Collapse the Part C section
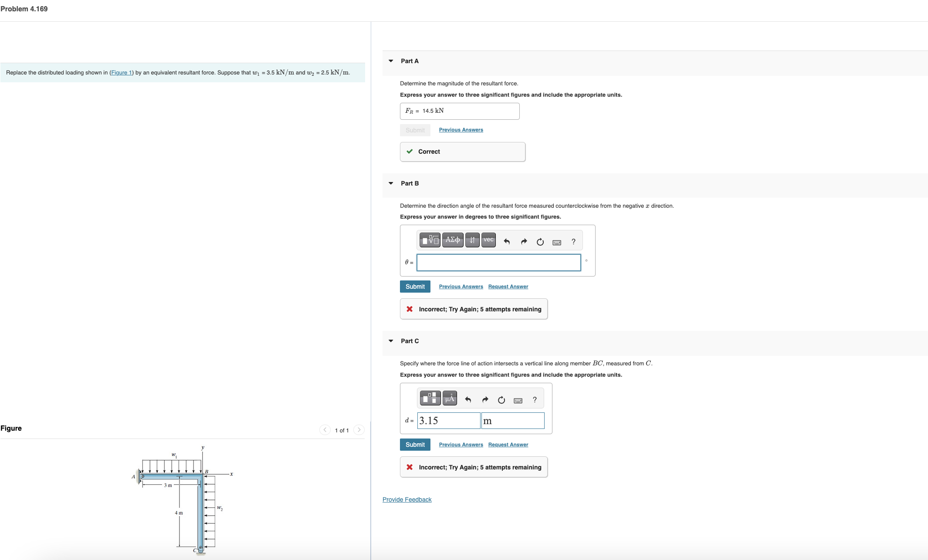 tap(391, 341)
